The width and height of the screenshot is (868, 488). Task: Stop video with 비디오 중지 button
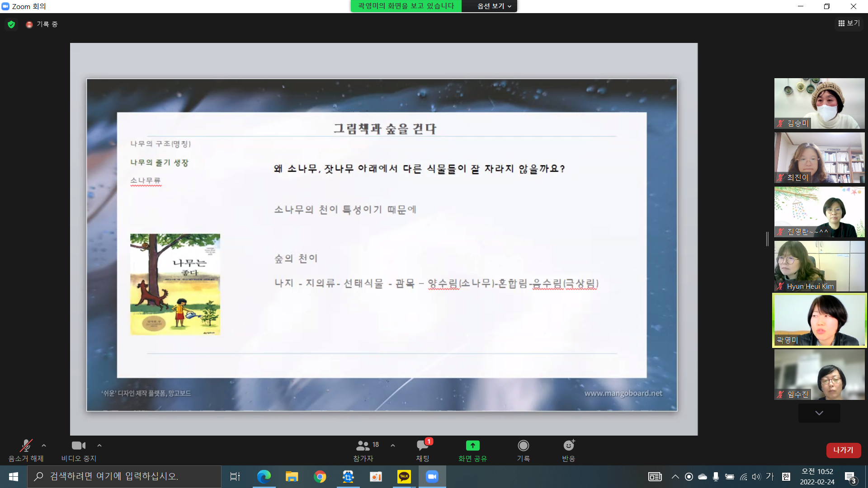point(79,450)
